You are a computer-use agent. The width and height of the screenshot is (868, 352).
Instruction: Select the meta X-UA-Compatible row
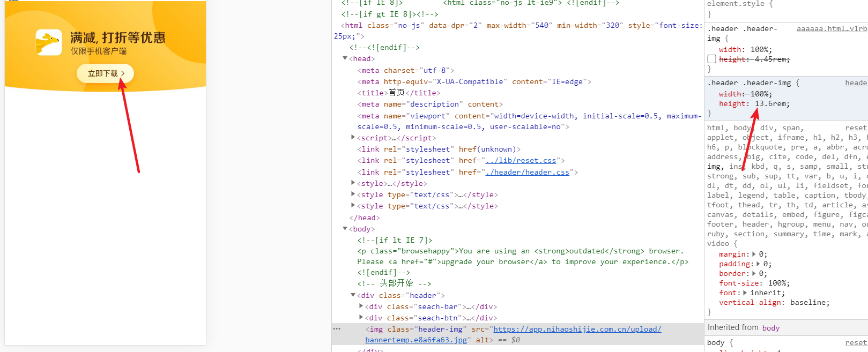[474, 81]
